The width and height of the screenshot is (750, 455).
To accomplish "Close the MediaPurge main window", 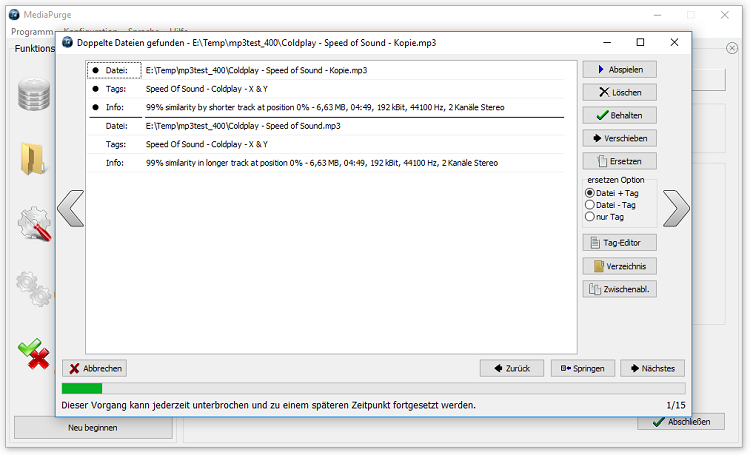I will [x=725, y=15].
